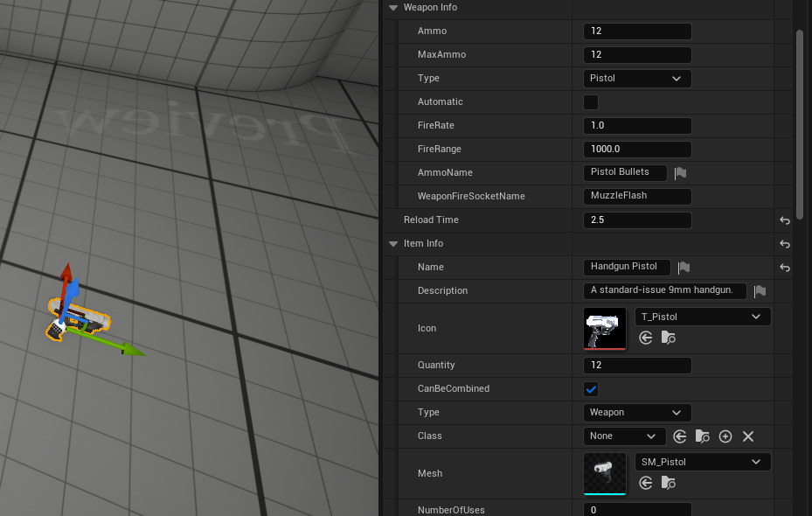
Task: Reset the Item Info Name to default
Action: tap(784, 268)
